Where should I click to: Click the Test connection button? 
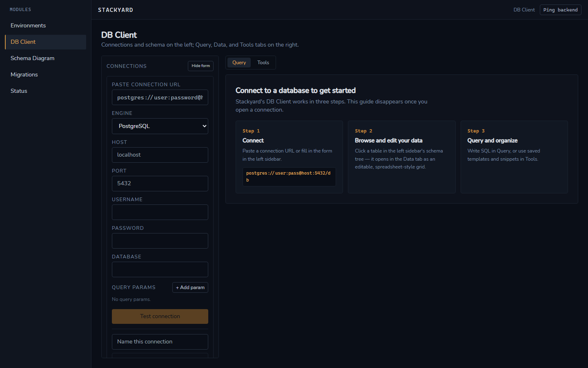[x=160, y=316]
